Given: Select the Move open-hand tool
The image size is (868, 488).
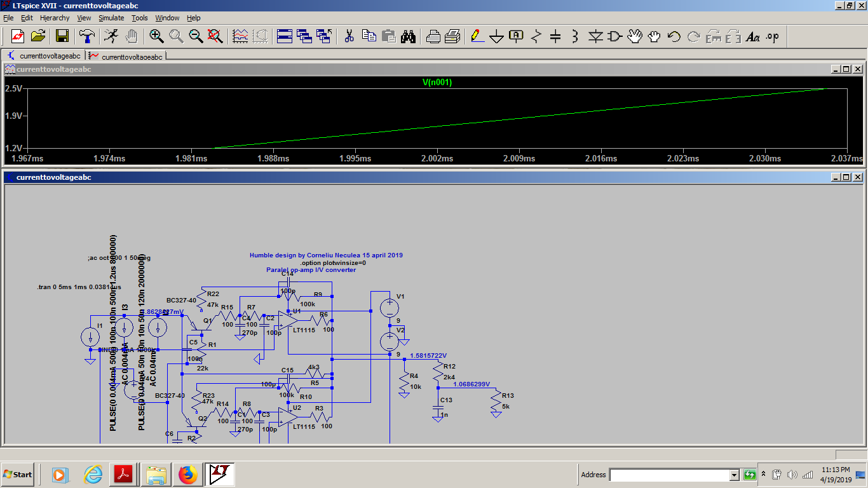Looking at the screenshot, I should click(634, 36).
